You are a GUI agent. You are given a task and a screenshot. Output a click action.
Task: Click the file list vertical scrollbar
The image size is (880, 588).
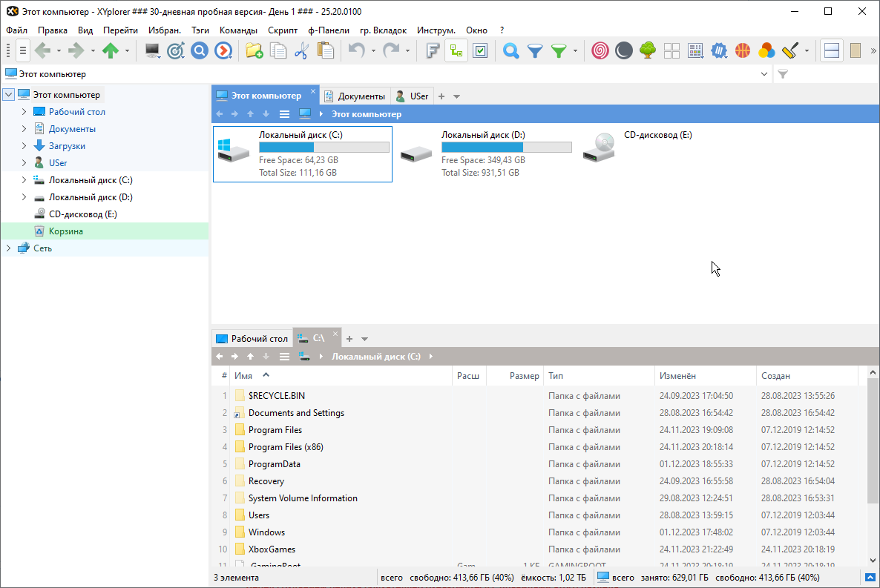click(872, 441)
